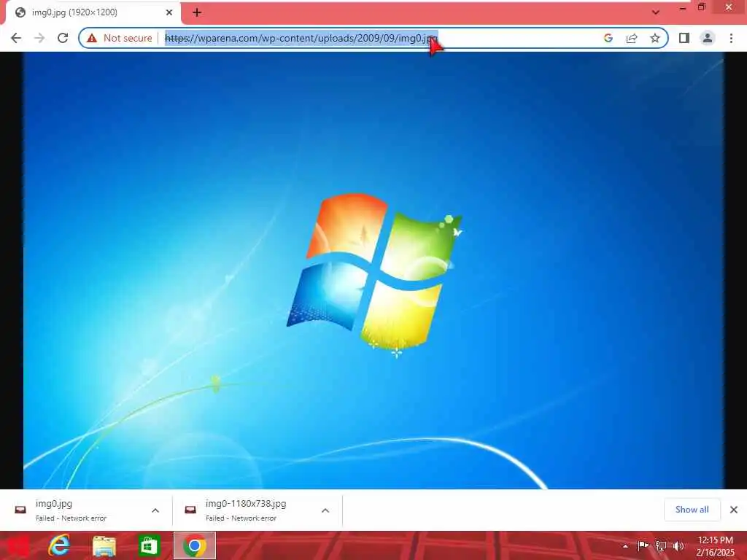Expand options for img0.jpg download
The height and width of the screenshot is (560, 747).
tap(155, 510)
